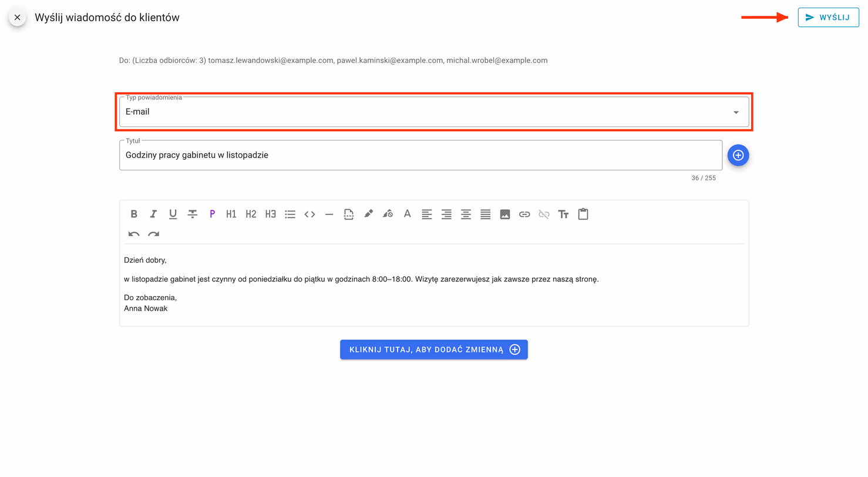Open text color tool (letter A)

click(407, 214)
